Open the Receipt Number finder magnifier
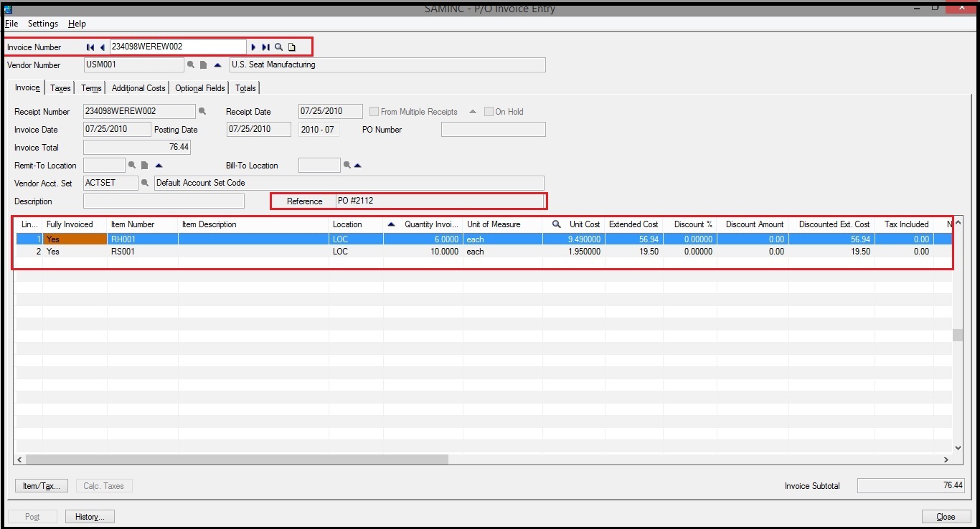Screen dimensions: 980x529 click(x=202, y=112)
